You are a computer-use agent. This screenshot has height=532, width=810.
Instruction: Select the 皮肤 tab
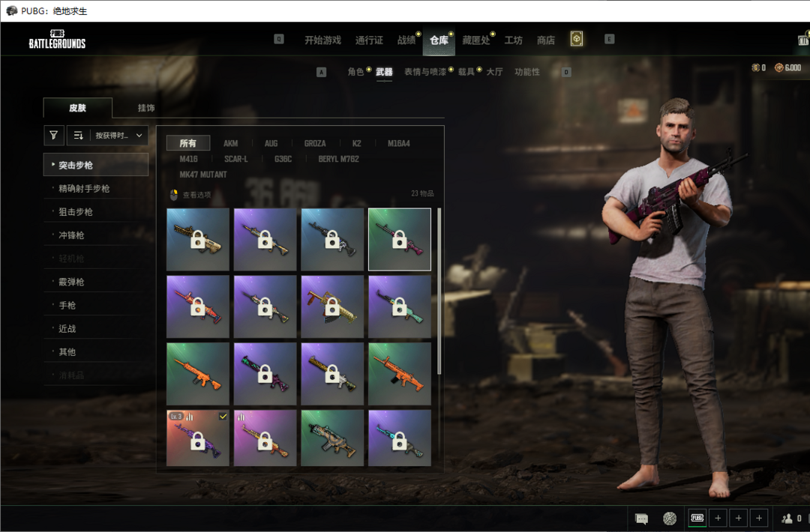[77, 108]
